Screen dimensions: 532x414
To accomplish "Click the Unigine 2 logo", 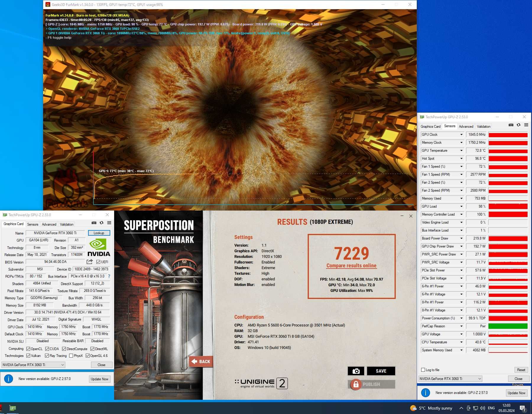I will click(x=261, y=383).
